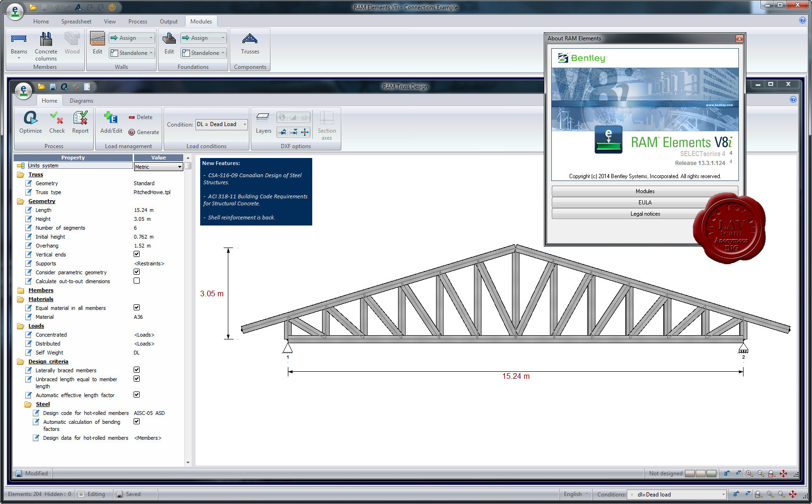The width and height of the screenshot is (812, 504).
Task: Open the Process ribbon tab
Action: pyautogui.click(x=138, y=22)
